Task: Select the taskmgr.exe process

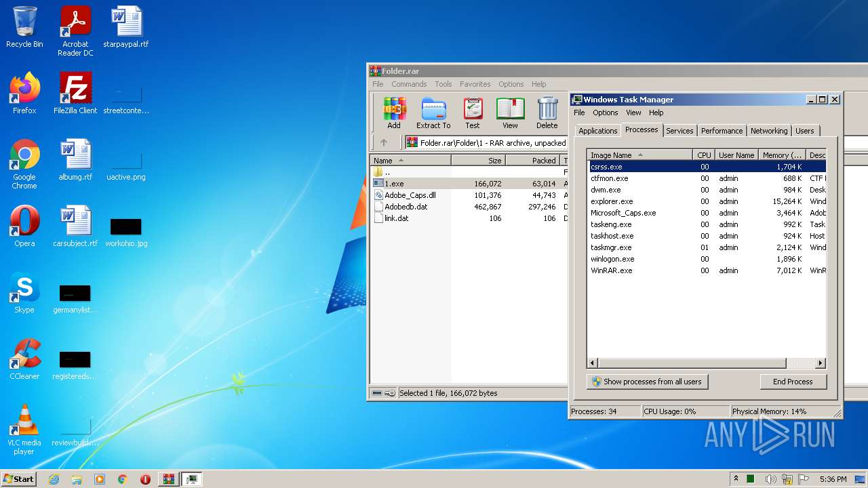Action: (x=707, y=247)
